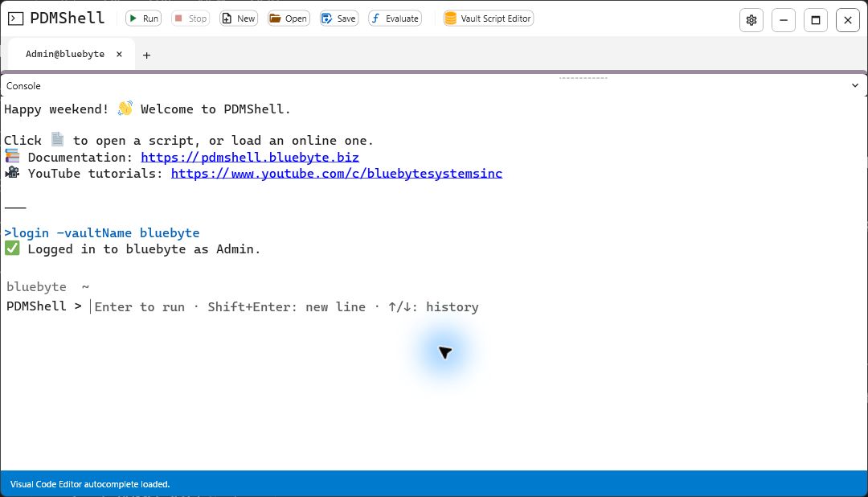Create a New script
This screenshot has width=868, height=497.
click(239, 18)
